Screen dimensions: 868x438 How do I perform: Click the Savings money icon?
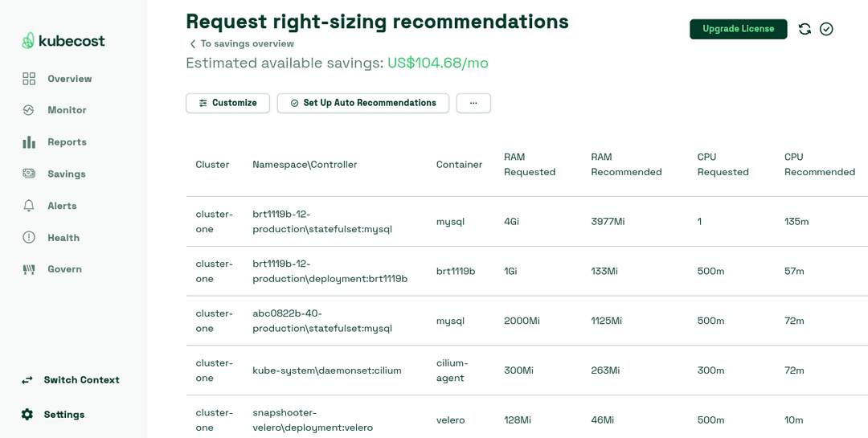click(29, 174)
